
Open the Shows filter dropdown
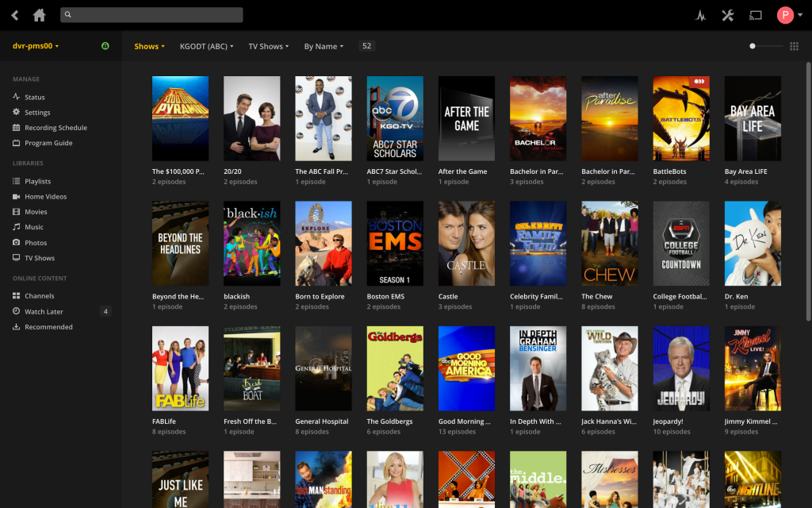pos(149,46)
